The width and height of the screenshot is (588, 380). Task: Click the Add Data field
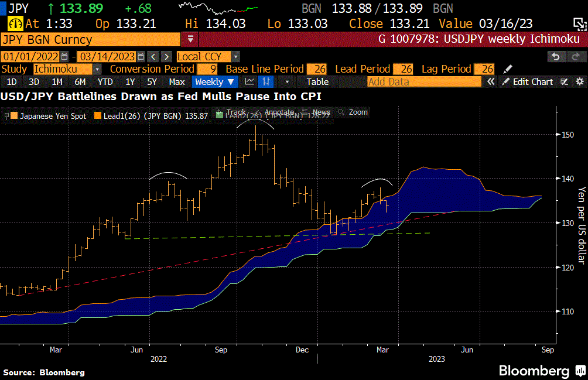point(424,82)
